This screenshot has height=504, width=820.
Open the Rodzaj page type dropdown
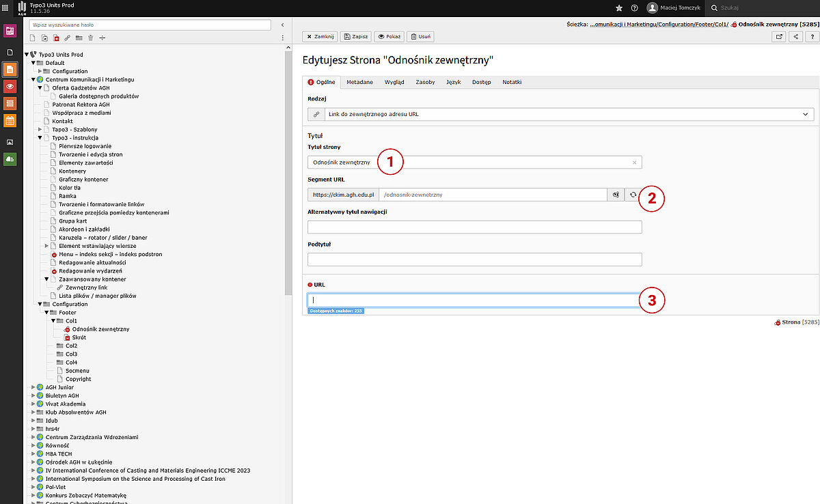pos(560,115)
